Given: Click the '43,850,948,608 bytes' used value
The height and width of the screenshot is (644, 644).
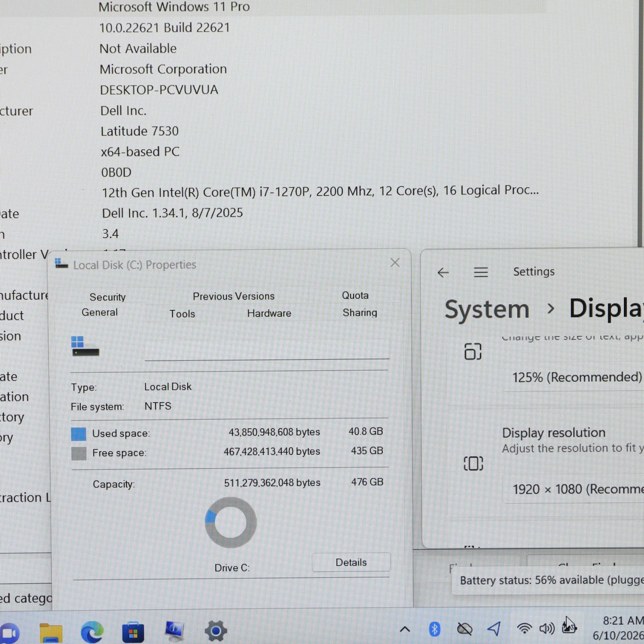Looking at the screenshot, I should click(x=274, y=432).
